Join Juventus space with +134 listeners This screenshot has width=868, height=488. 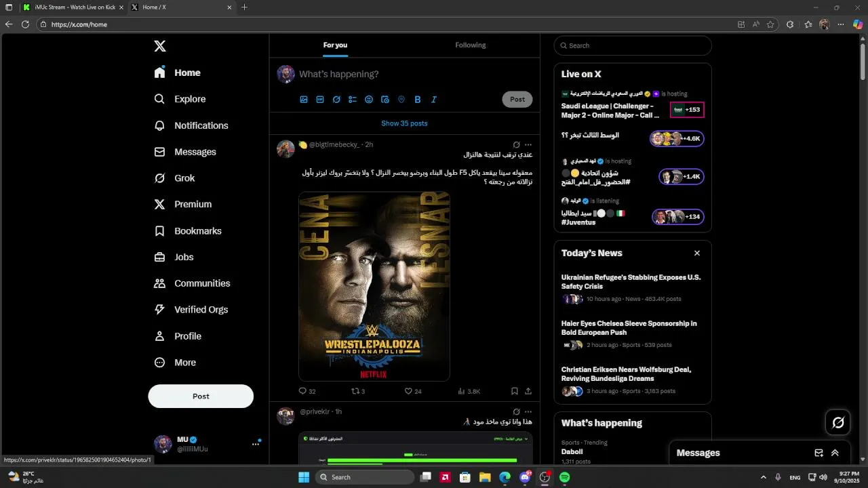[678, 217]
